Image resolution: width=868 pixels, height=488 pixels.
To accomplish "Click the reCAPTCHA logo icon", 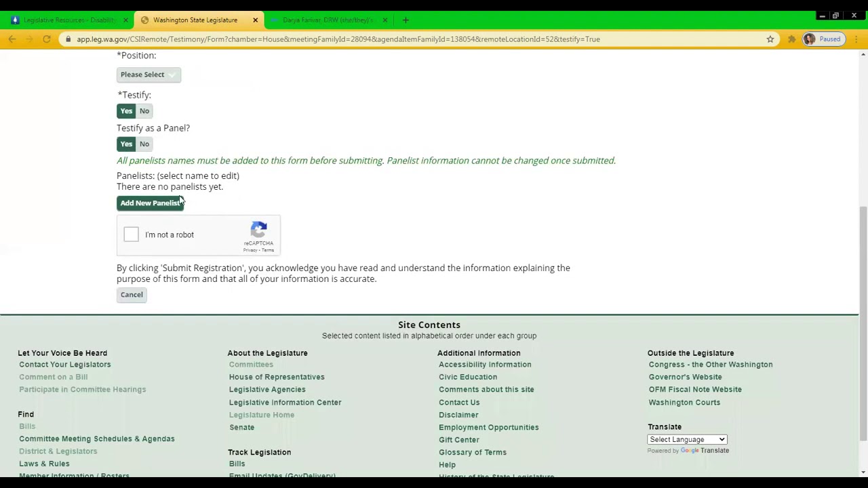I will (x=258, y=230).
